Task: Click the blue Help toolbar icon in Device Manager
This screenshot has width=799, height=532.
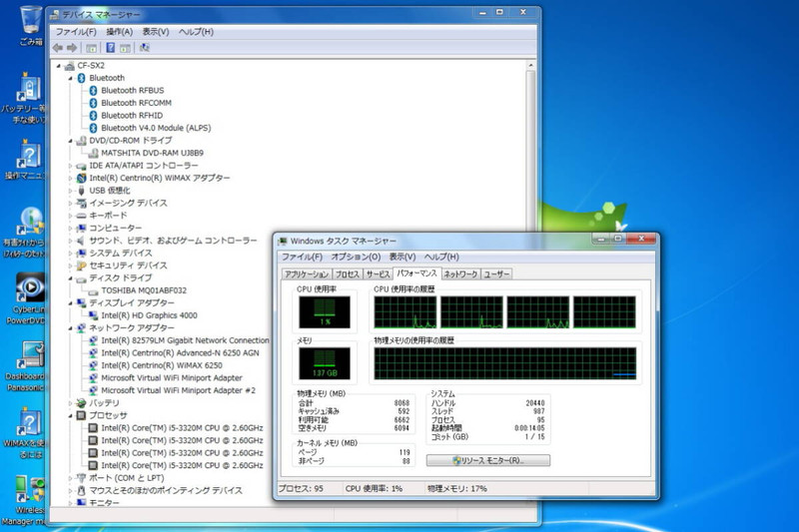Action: click(110, 48)
